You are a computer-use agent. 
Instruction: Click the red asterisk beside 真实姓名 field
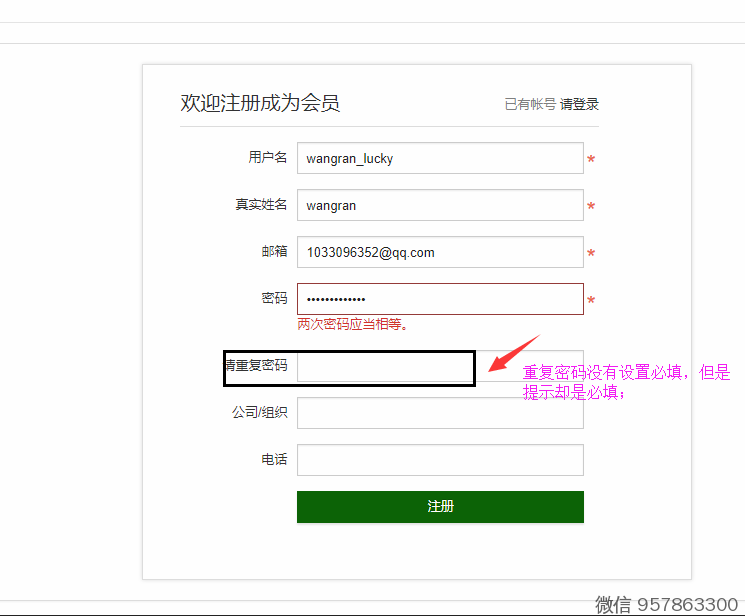(x=591, y=207)
